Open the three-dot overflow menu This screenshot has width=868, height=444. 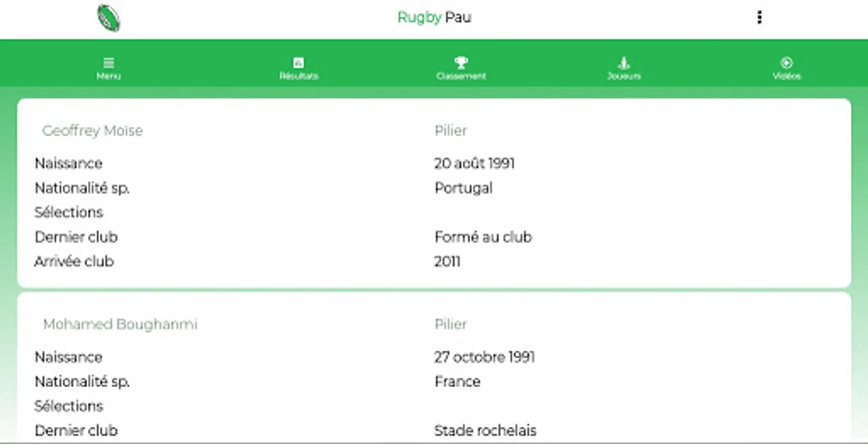point(759,18)
